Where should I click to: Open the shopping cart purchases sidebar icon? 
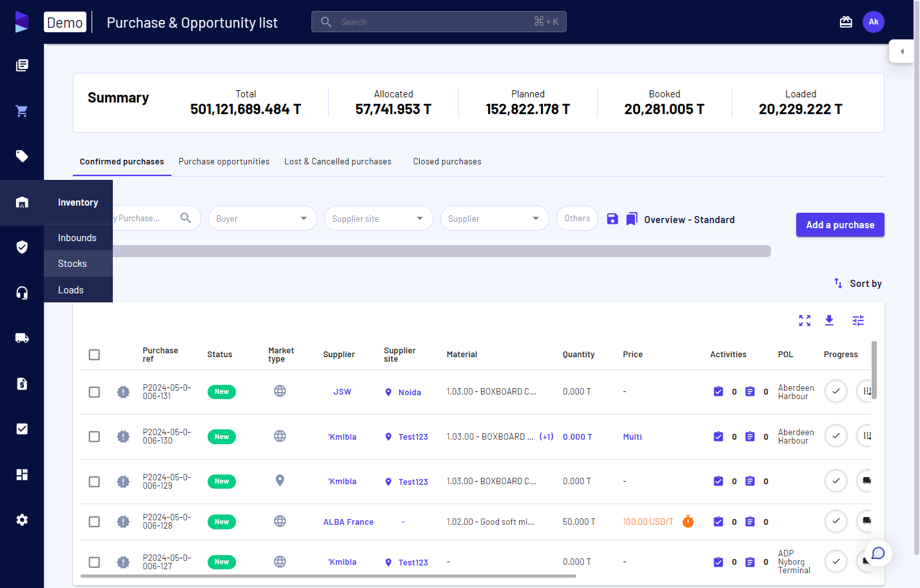22,111
